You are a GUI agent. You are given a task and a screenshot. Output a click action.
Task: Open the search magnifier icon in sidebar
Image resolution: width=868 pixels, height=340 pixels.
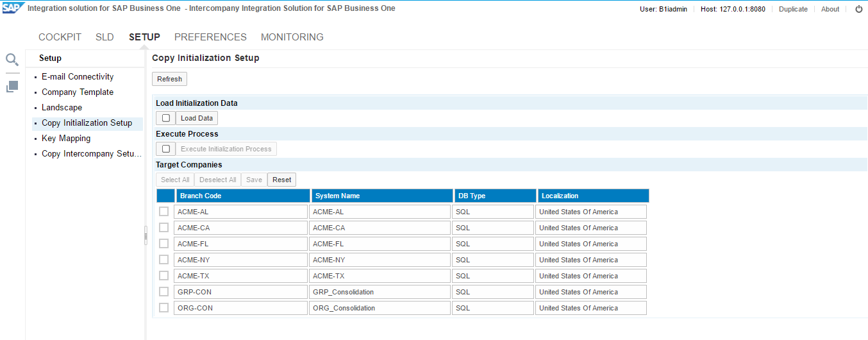[12, 60]
